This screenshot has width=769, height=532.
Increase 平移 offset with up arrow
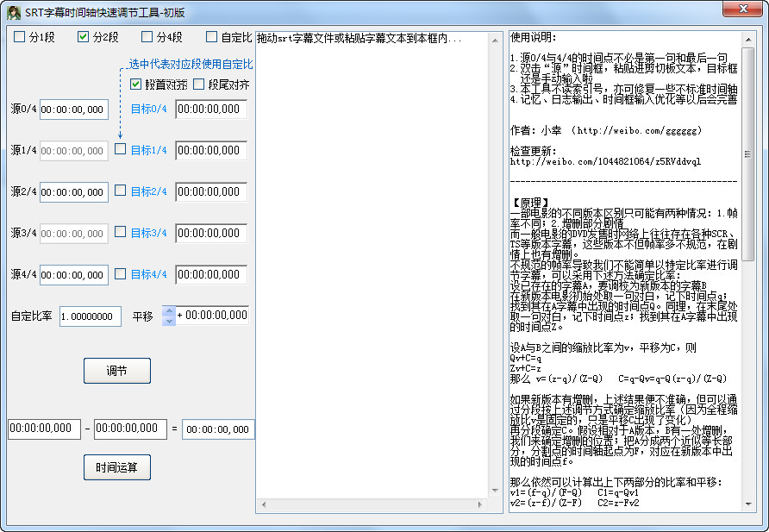(x=169, y=311)
